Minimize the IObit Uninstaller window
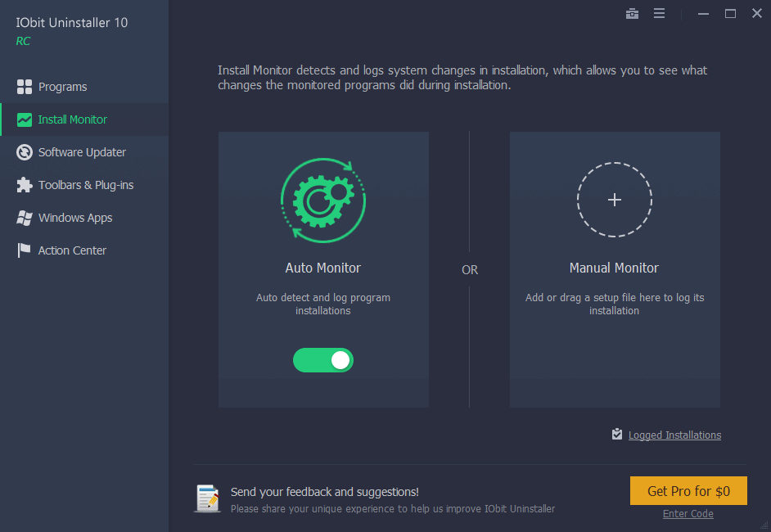Viewport: 771px width, 532px height. pos(704,14)
